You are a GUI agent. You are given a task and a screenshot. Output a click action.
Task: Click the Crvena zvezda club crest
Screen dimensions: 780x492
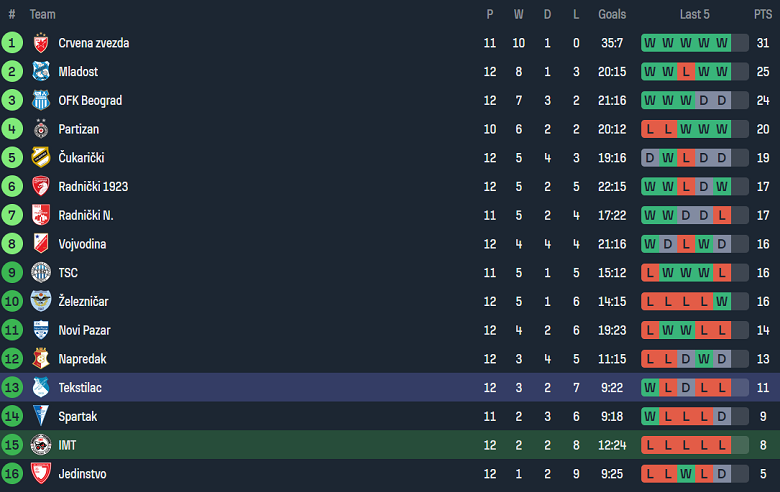pyautogui.click(x=41, y=43)
